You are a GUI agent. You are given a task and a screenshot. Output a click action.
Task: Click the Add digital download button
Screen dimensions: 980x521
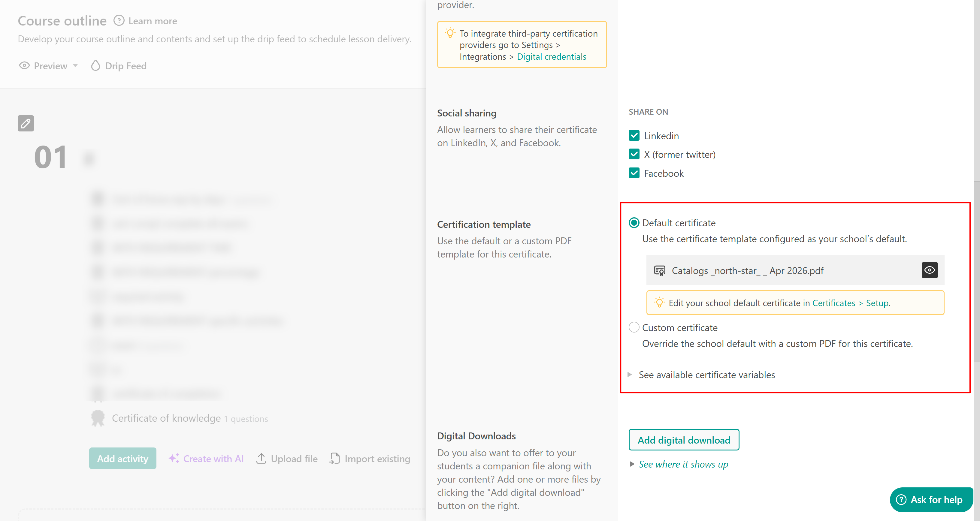[x=684, y=440]
